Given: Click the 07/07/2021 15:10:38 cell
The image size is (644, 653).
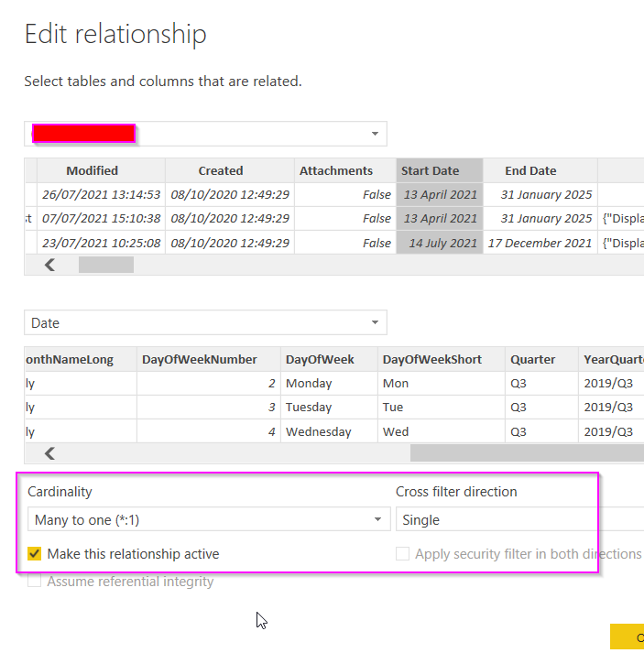Looking at the screenshot, I should (101, 218).
